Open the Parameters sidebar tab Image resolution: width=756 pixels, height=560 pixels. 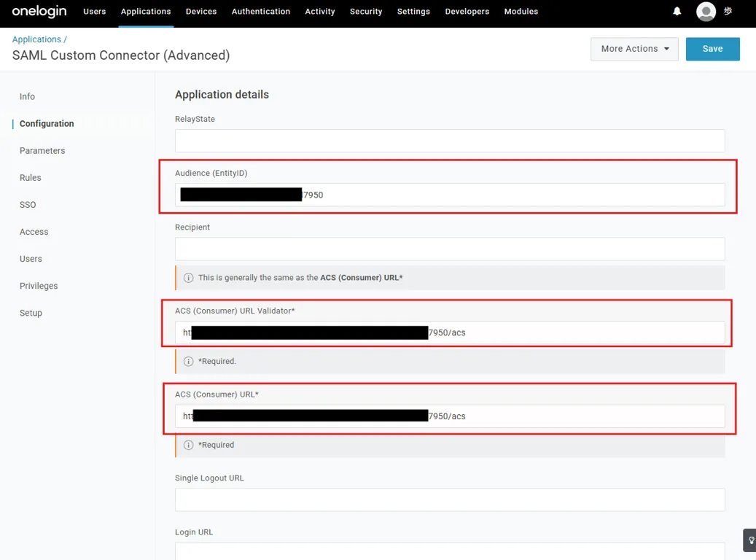42,150
